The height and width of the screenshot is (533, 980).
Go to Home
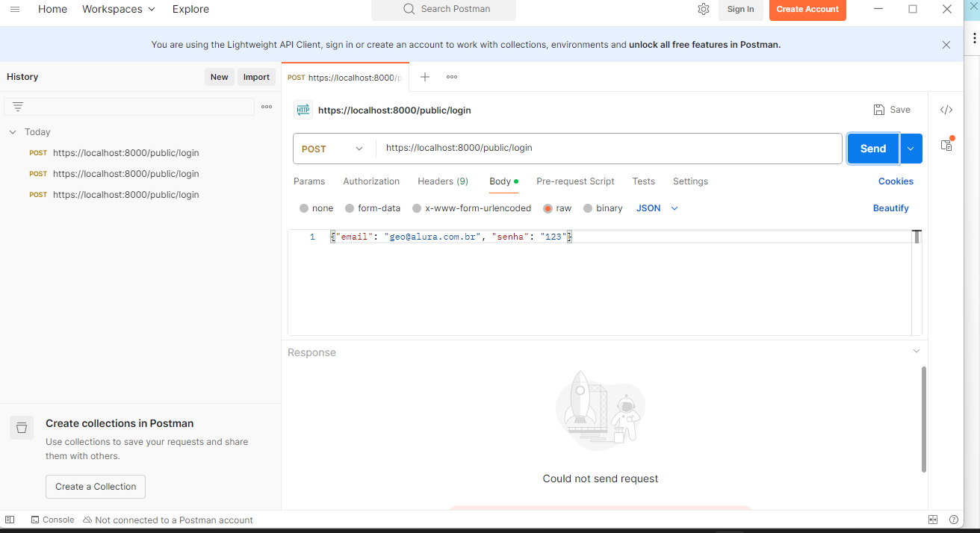(x=52, y=9)
